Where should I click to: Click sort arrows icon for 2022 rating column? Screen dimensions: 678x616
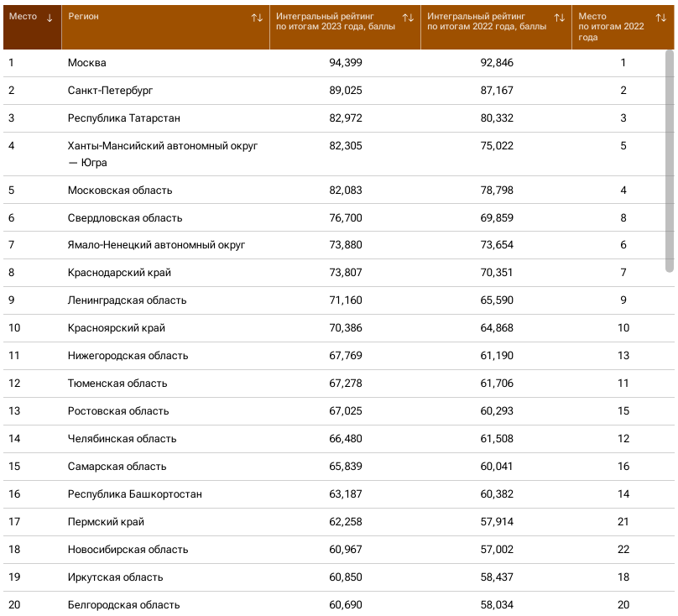pos(560,18)
